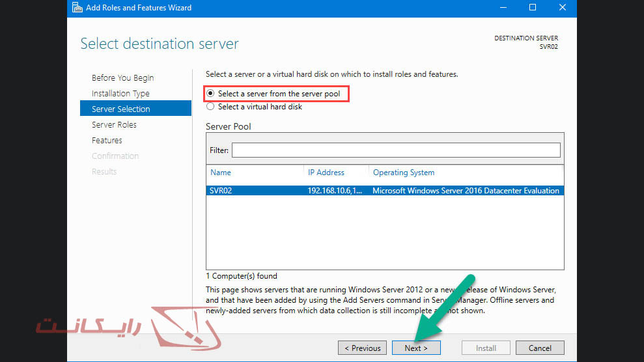Choose the 'Select a virtual hard disk' option
The height and width of the screenshot is (362, 644).
210,107
